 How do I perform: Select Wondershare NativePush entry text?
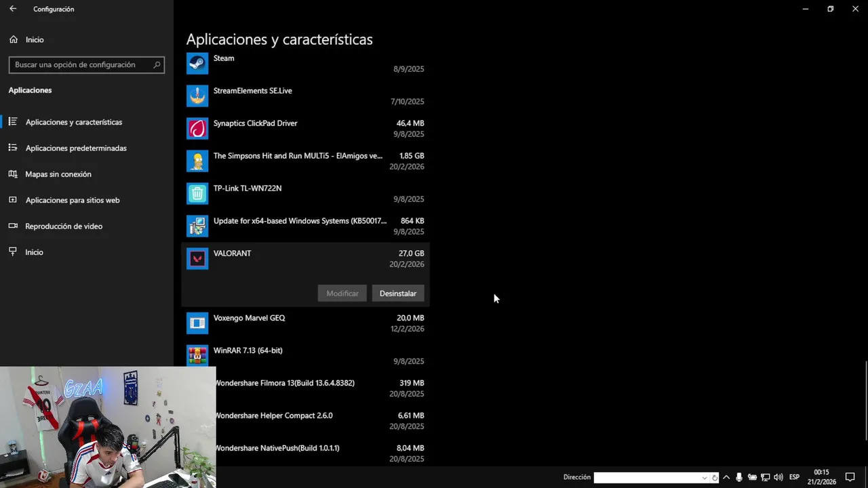pyautogui.click(x=277, y=448)
